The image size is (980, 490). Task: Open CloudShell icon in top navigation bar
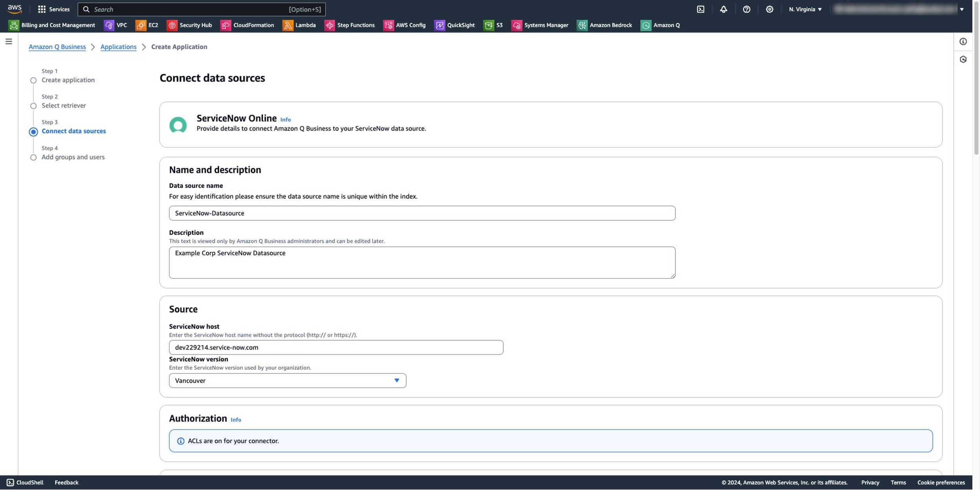click(701, 9)
